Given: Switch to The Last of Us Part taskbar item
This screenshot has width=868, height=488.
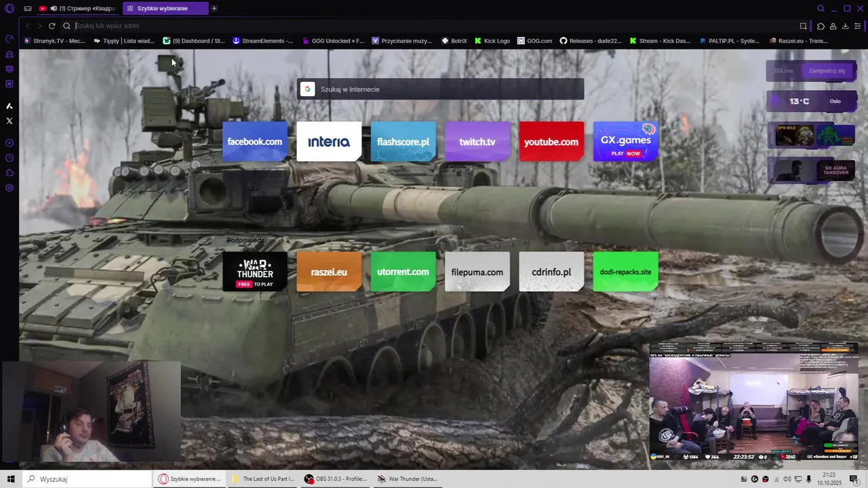Looking at the screenshot, I should [263, 479].
